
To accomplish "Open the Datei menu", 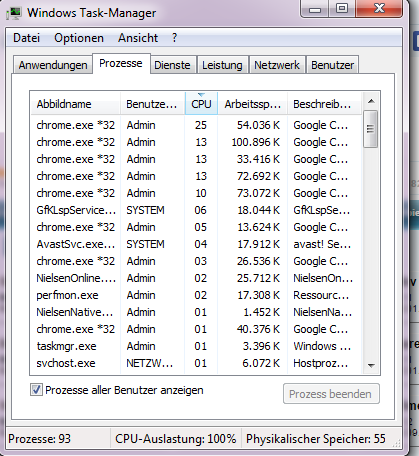I will click(x=26, y=38).
